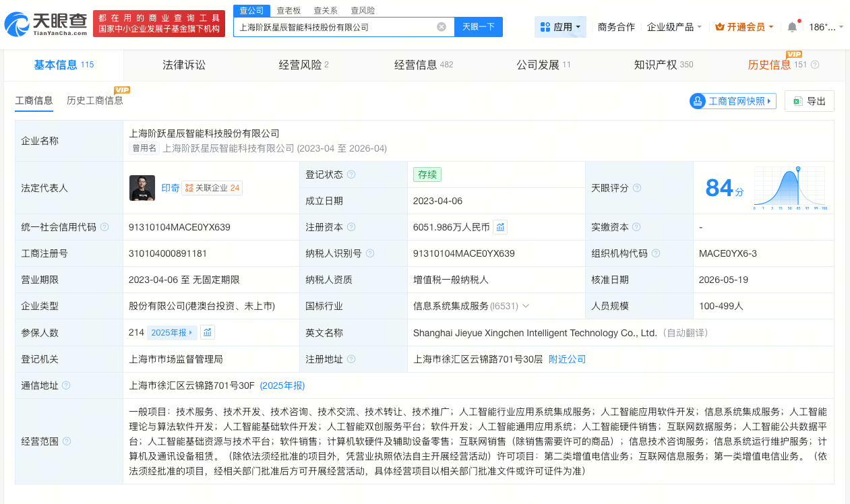Click the help icon next to 纳税人识别号

click(x=370, y=253)
